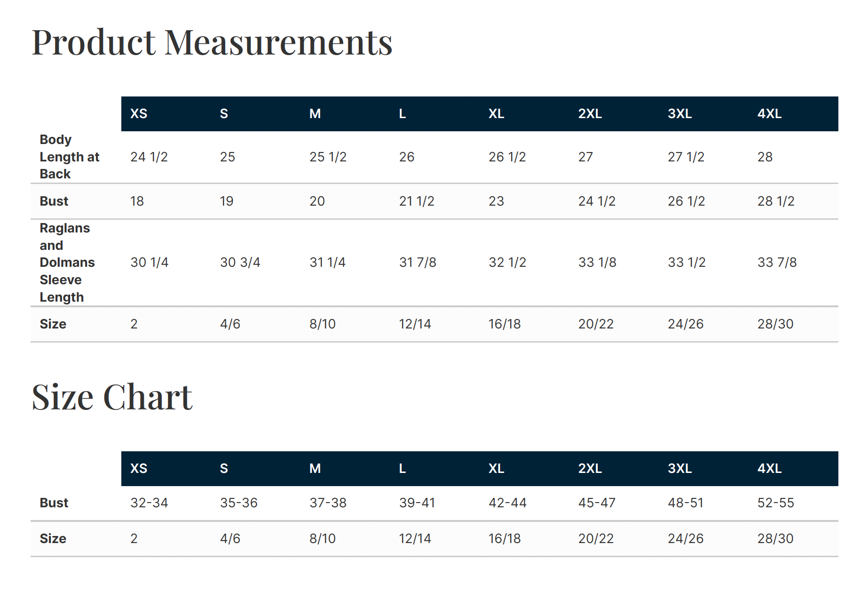Click the Body Length at Back label
Image resolution: width=868 pixels, height=608 pixels.
tap(70, 157)
